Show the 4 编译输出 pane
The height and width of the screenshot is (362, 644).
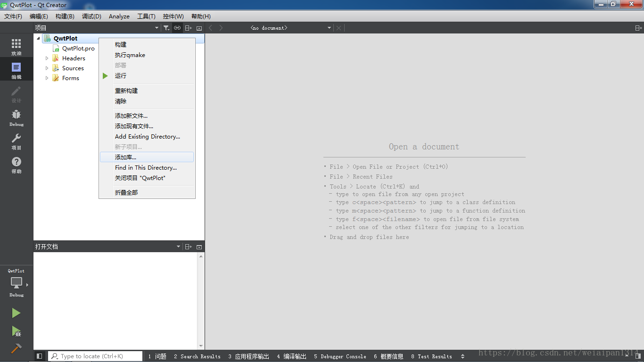[292, 356]
